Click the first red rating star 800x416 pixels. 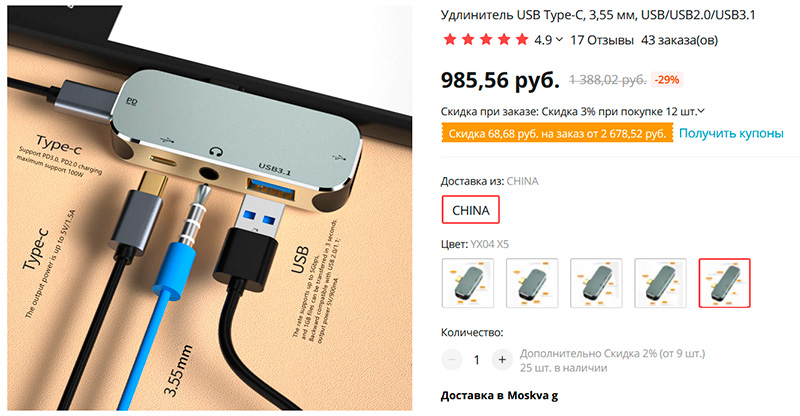coord(450,40)
